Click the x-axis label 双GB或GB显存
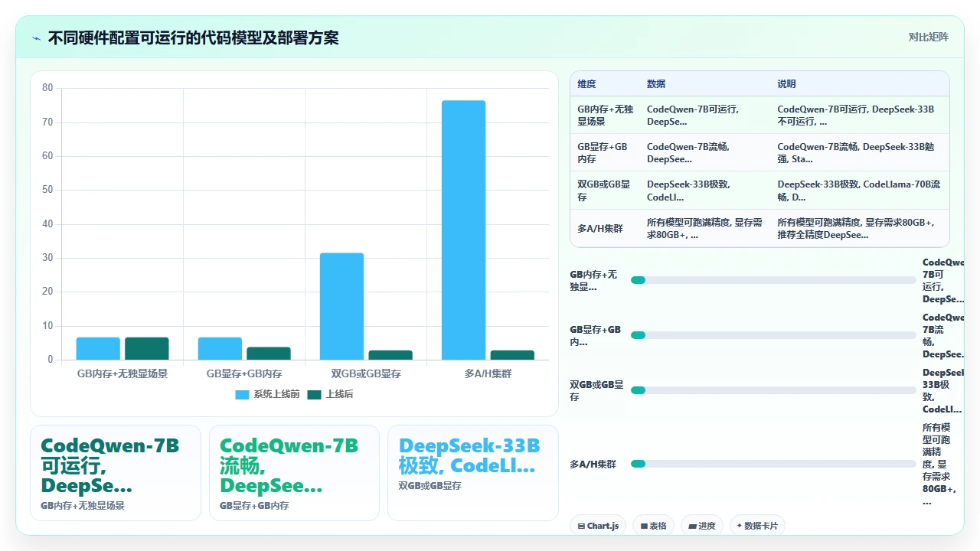980x551 pixels. [x=366, y=374]
